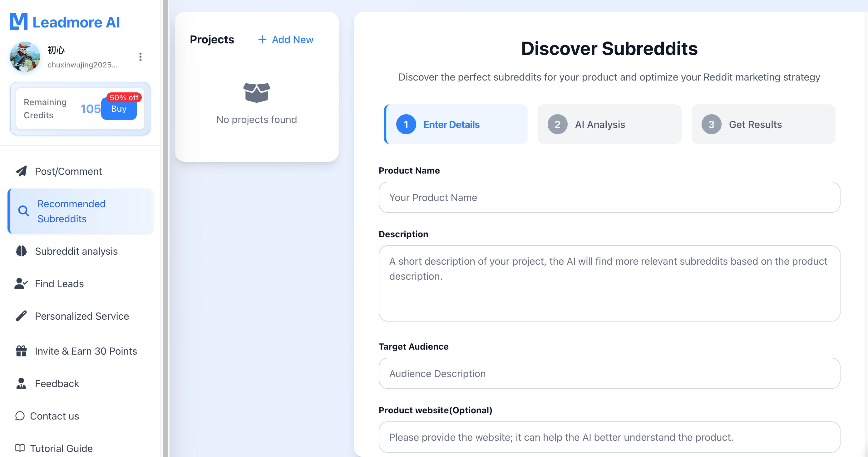Click the Buy credits button
The width and height of the screenshot is (868, 457).
[x=119, y=109]
